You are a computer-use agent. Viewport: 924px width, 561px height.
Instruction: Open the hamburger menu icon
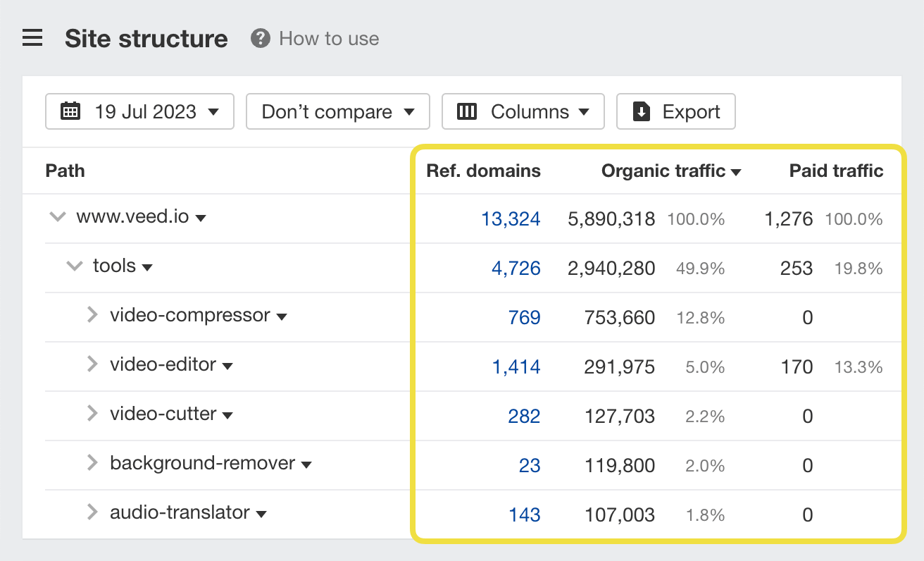pyautogui.click(x=32, y=38)
